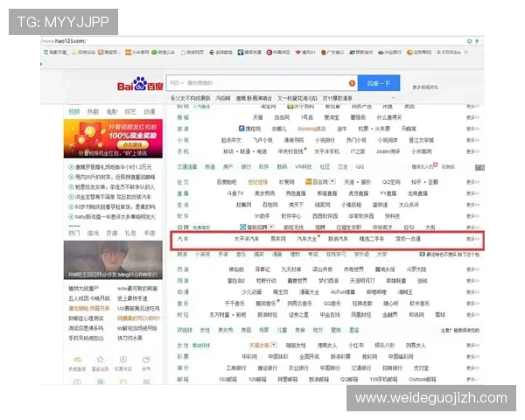
Task: Open the 易车网 link
Action: click(278, 239)
